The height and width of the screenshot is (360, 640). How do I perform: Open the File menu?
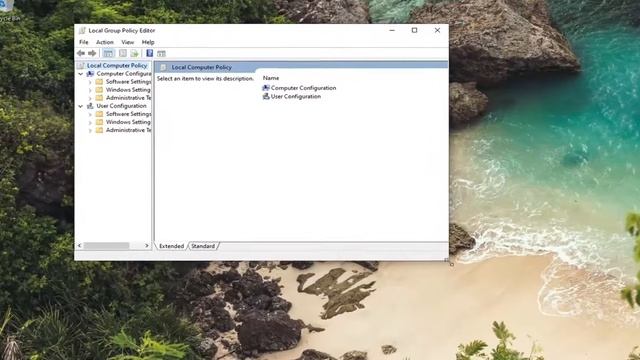[84, 42]
